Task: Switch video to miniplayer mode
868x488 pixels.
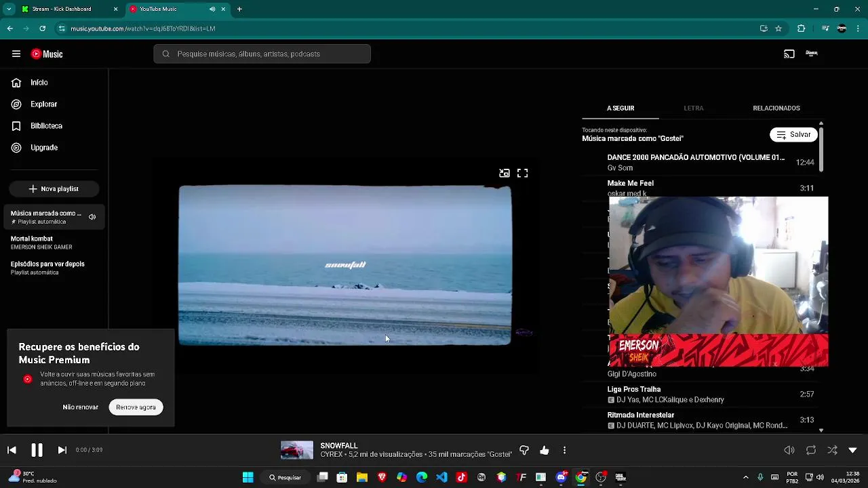Action: [505, 174]
